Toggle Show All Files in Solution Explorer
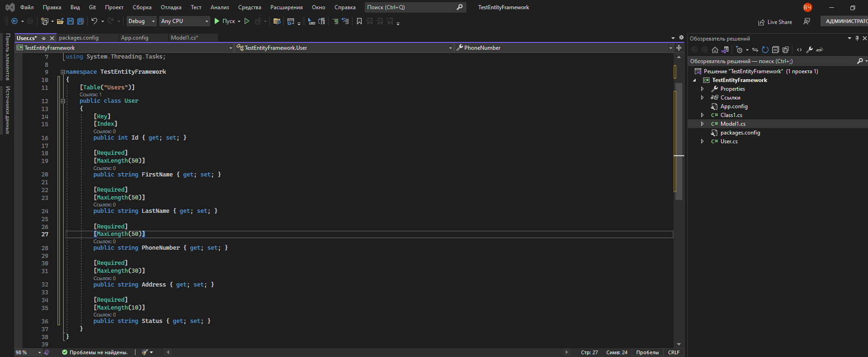This screenshot has width=868, height=357. tap(786, 50)
